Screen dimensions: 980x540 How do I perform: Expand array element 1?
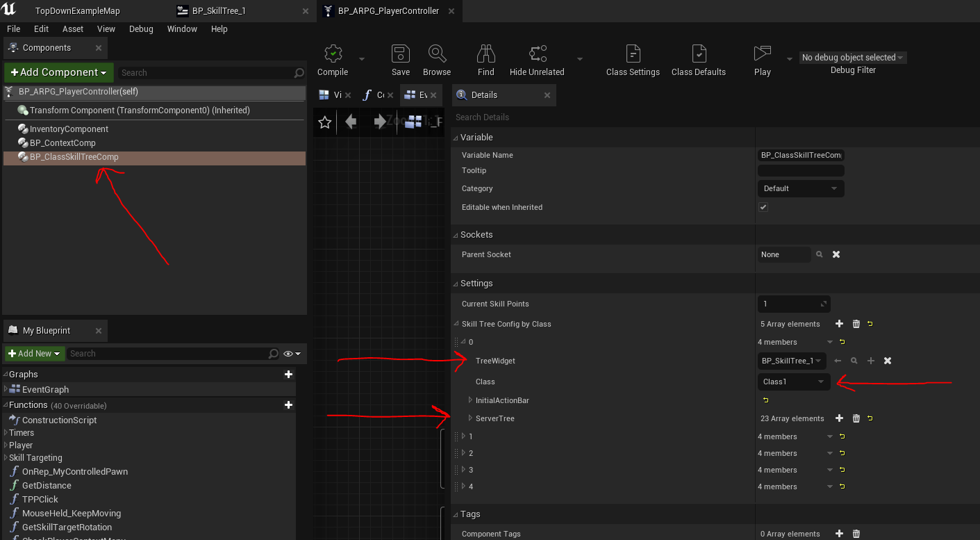463,436
